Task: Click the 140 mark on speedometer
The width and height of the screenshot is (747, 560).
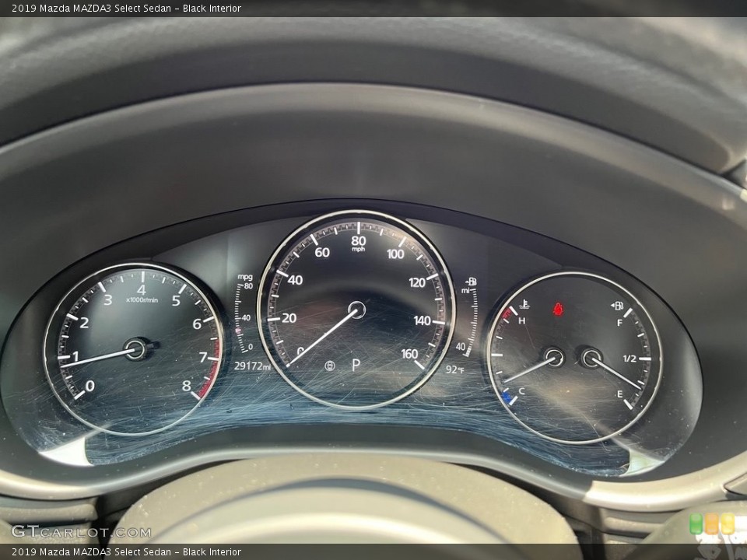Action: click(422, 320)
